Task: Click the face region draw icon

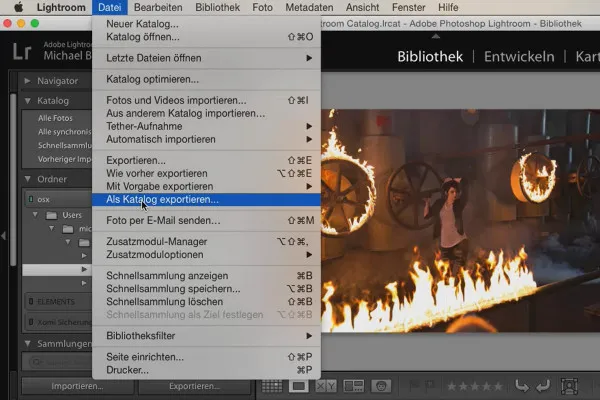Action: 569,386
